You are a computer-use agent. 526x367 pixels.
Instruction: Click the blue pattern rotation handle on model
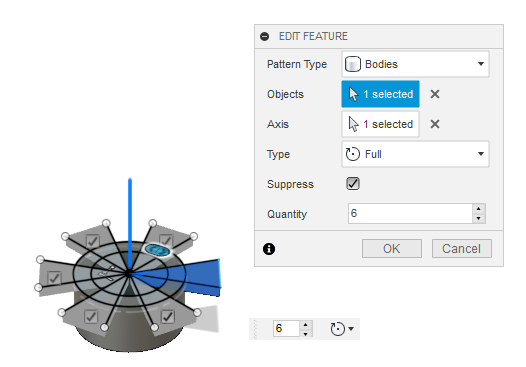click(157, 250)
